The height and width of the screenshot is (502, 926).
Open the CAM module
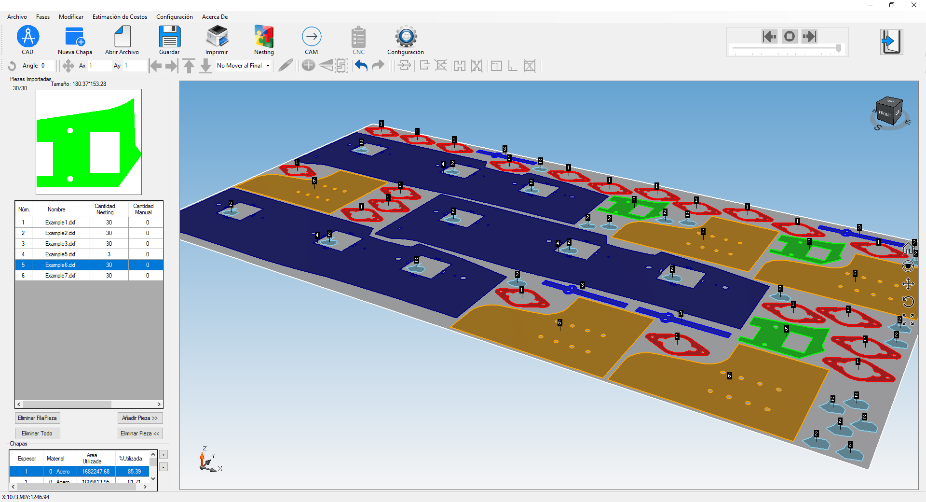(x=311, y=37)
